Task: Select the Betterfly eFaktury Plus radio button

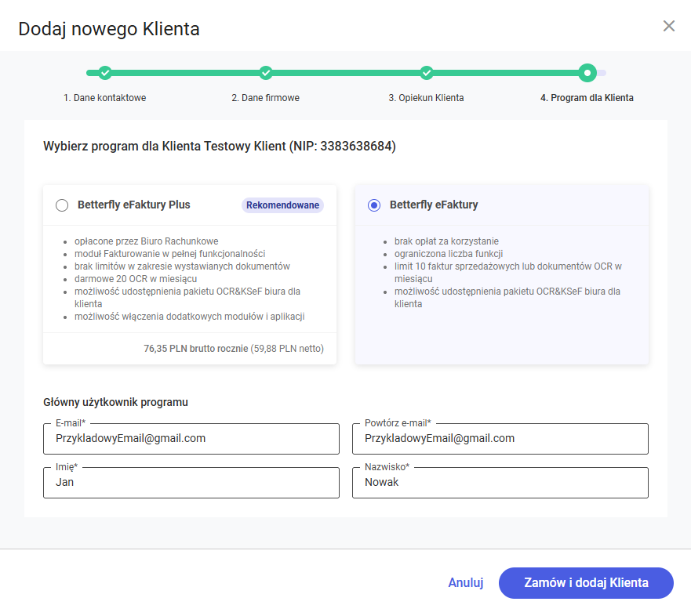Action: click(x=62, y=205)
